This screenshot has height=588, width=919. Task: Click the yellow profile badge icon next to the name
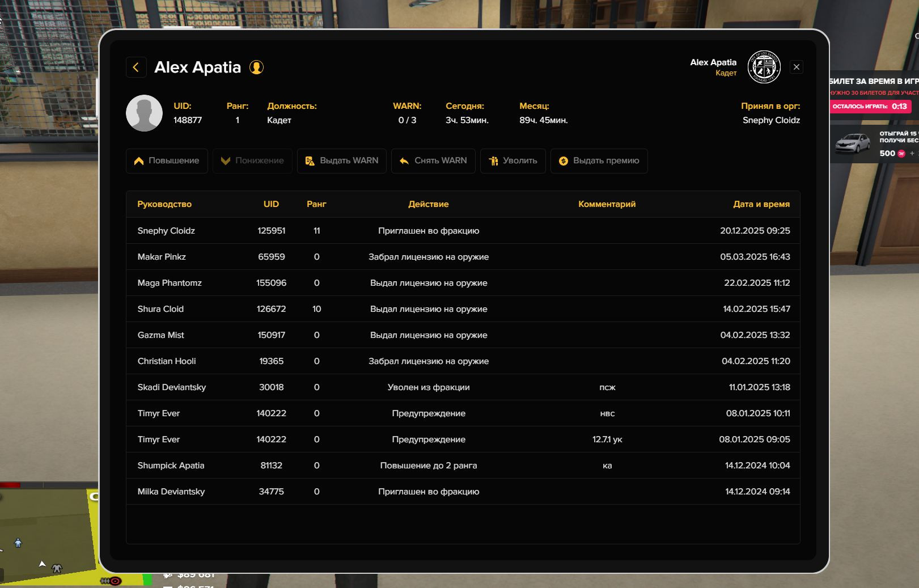pos(257,67)
